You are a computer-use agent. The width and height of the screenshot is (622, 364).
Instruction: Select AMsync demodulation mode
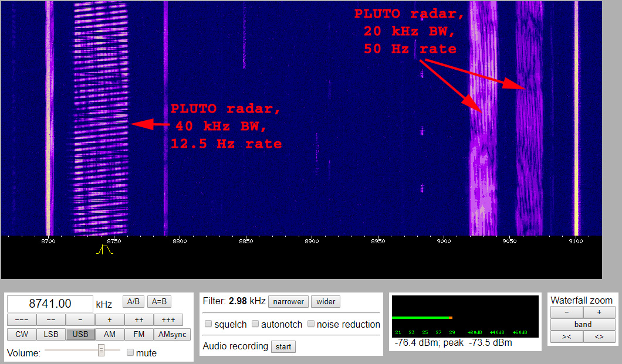[x=172, y=334]
